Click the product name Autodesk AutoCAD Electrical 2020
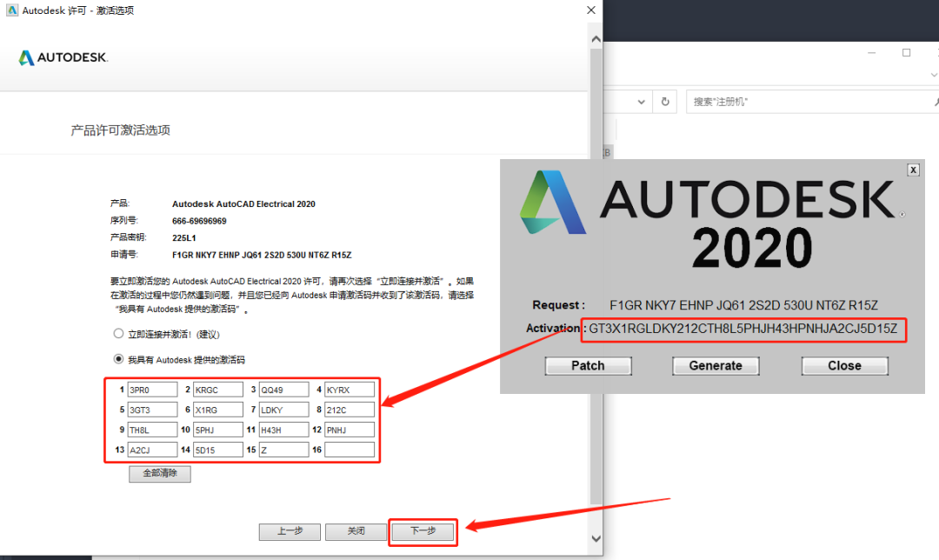 click(243, 204)
